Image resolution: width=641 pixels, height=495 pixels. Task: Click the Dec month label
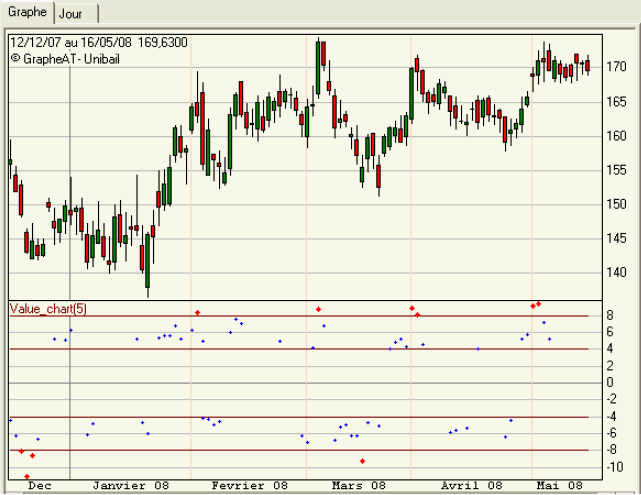(40, 486)
